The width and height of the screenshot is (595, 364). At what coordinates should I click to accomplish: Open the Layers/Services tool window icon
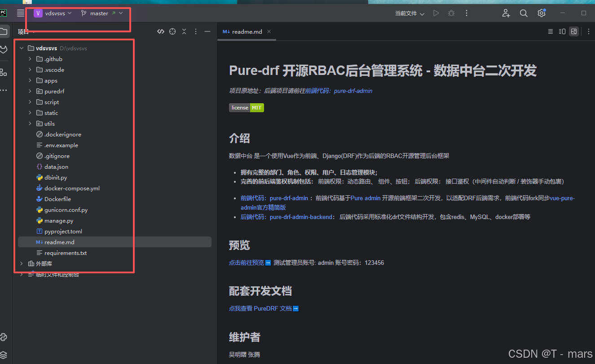pyautogui.click(x=4, y=355)
